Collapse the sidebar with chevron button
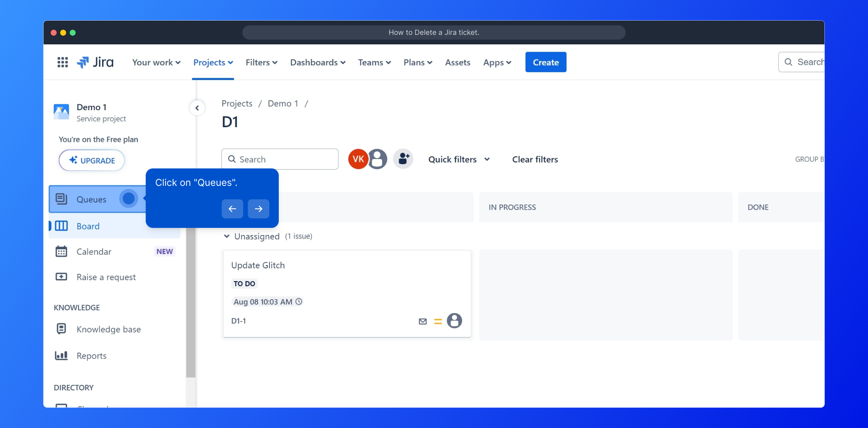Screen dimensions: 868x428 coord(197,108)
